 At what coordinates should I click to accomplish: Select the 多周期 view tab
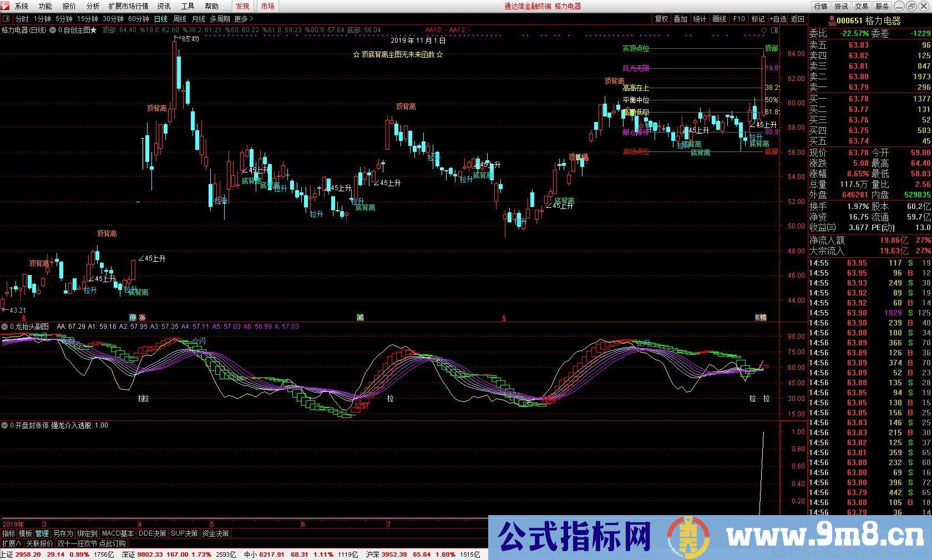[x=220, y=19]
